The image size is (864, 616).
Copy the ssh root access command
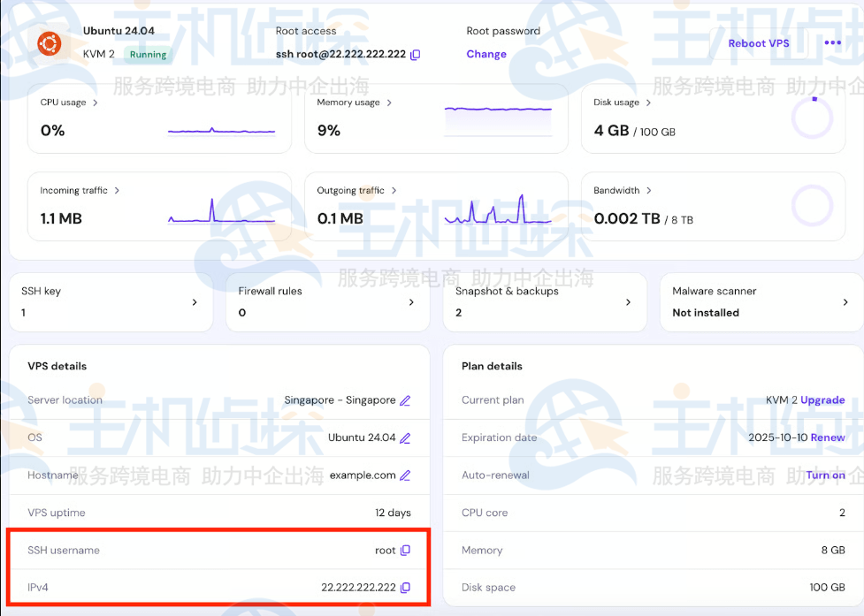[x=416, y=54]
